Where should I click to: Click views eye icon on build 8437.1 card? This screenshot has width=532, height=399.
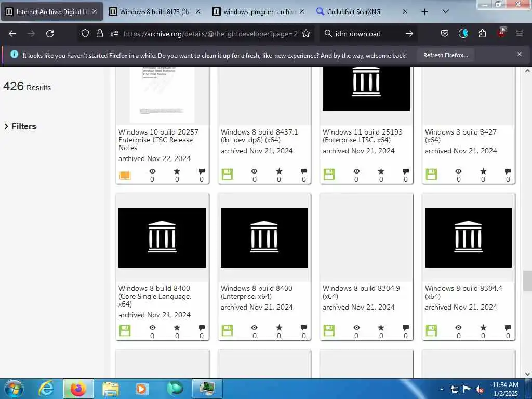coord(254,171)
